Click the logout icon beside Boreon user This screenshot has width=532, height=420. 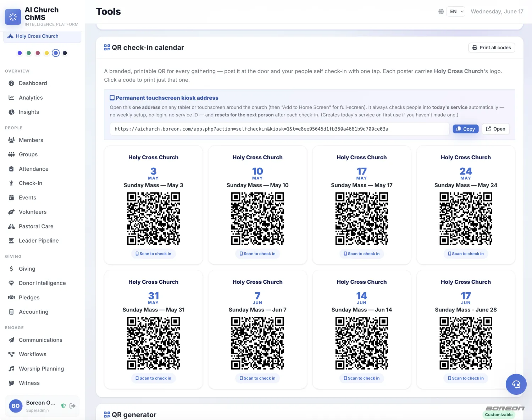pos(73,406)
